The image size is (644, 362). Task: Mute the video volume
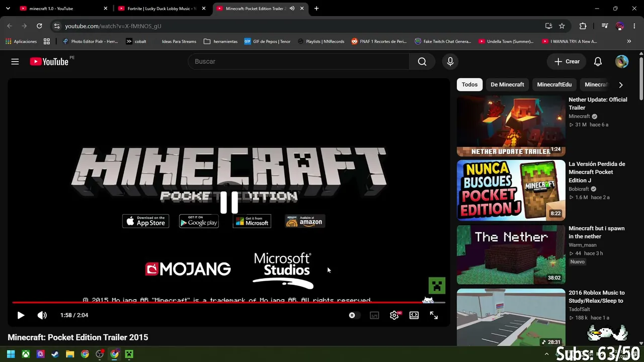coord(42,315)
